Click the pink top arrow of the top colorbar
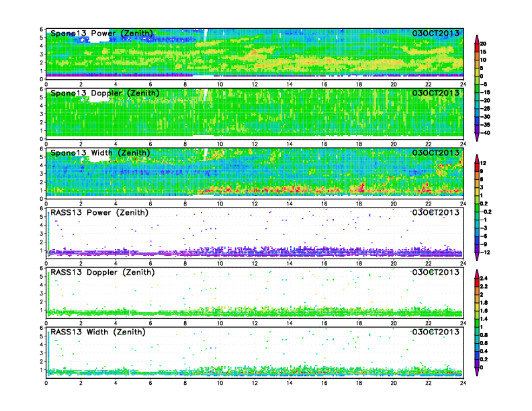This screenshot has width=532, height=411. click(477, 40)
